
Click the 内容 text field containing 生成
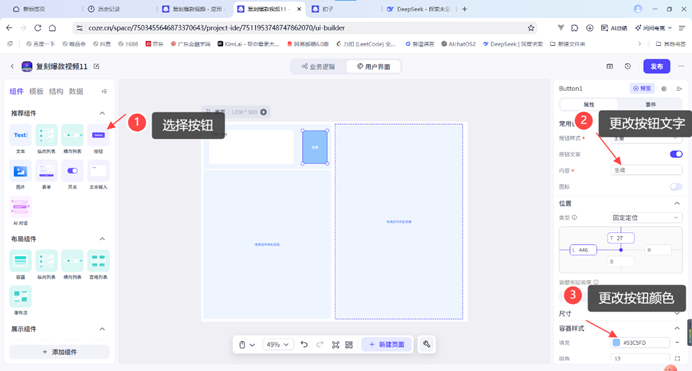[646, 170]
